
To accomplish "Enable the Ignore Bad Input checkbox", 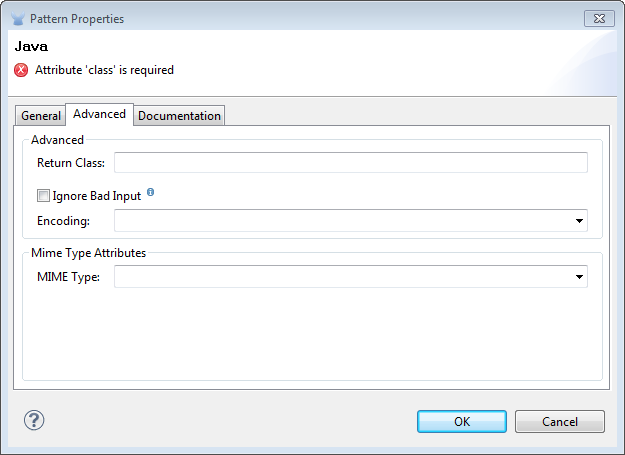I will tap(43, 196).
